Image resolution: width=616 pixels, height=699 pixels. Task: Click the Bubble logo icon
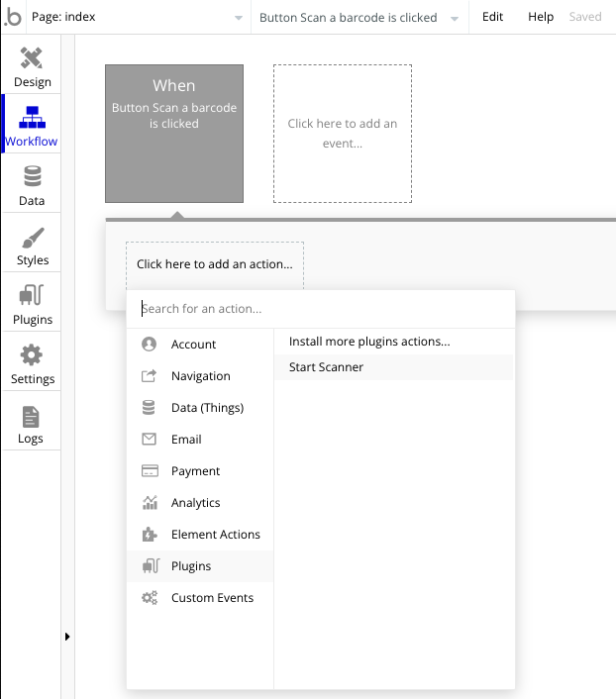[x=13, y=17]
